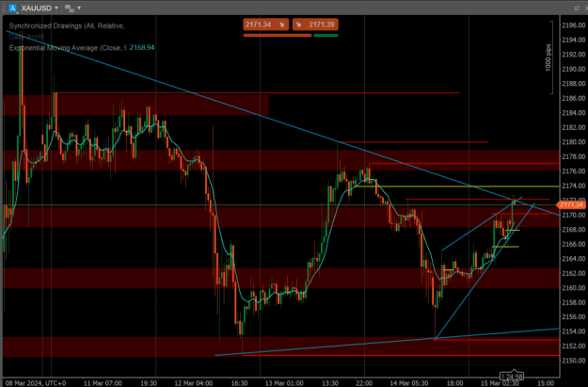Click the Synchronized Drawings indicator label
Viewport: 588px width, 387px height.
(67, 26)
